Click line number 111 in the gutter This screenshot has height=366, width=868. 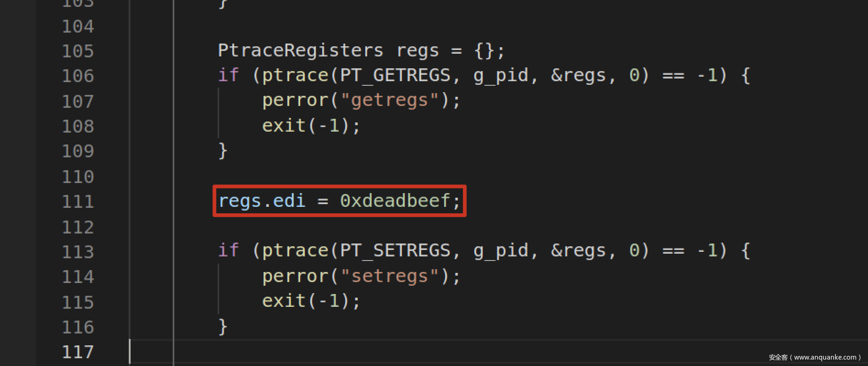pyautogui.click(x=78, y=202)
